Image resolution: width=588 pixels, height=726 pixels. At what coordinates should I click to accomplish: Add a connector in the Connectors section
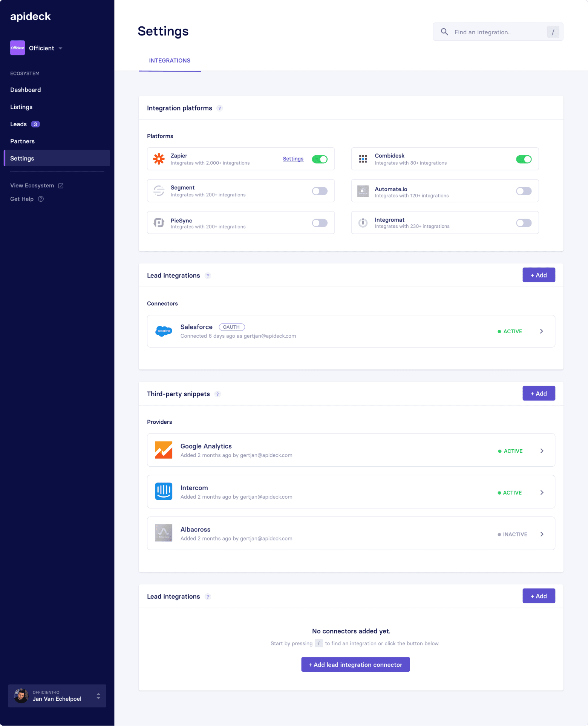tap(539, 275)
